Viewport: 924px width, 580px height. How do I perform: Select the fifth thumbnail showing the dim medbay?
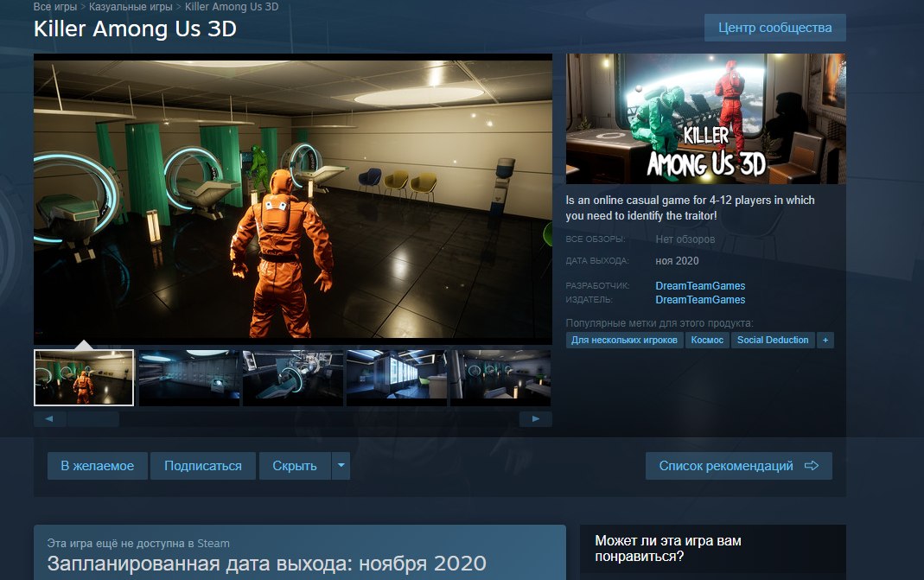[x=500, y=377]
